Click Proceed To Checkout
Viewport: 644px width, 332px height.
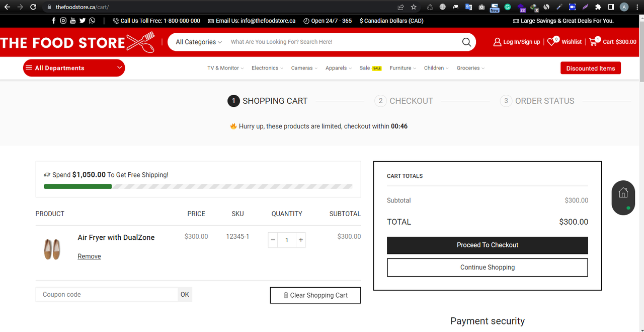point(488,245)
